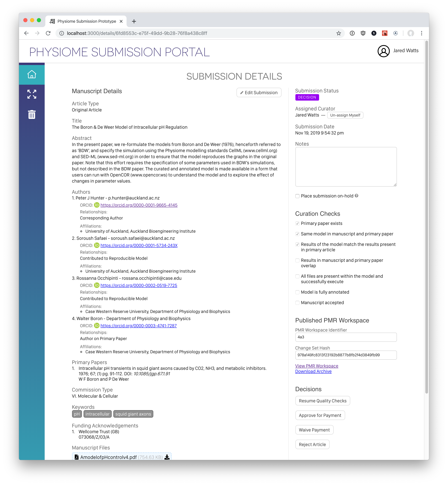
Task: Focus the PMR Workspace Identifier field
Action: coord(346,337)
